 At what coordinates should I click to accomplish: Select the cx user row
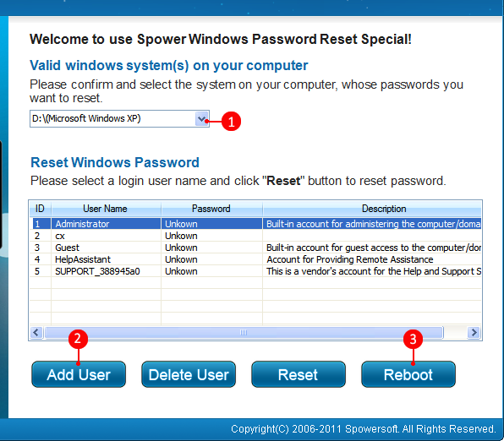click(x=256, y=236)
